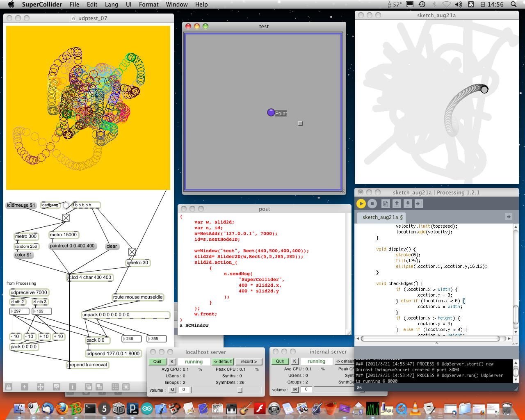Toggle the grid icon in the Max patcher toolbar

[x=115, y=387]
